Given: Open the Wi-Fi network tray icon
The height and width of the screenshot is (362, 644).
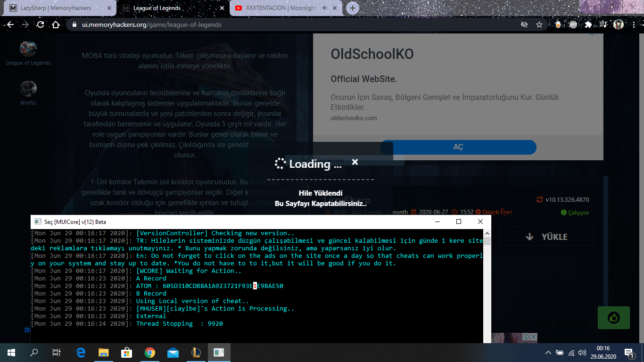Looking at the screenshot, I should click(571, 352).
